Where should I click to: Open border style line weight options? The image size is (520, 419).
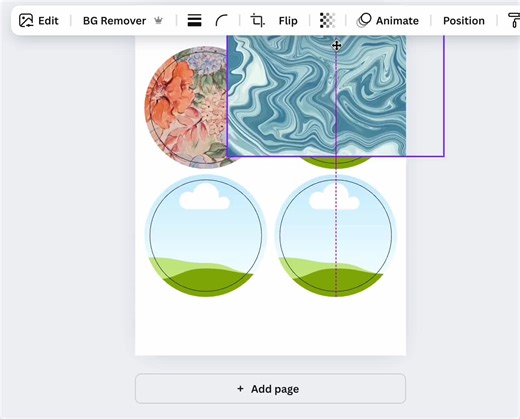(x=194, y=21)
